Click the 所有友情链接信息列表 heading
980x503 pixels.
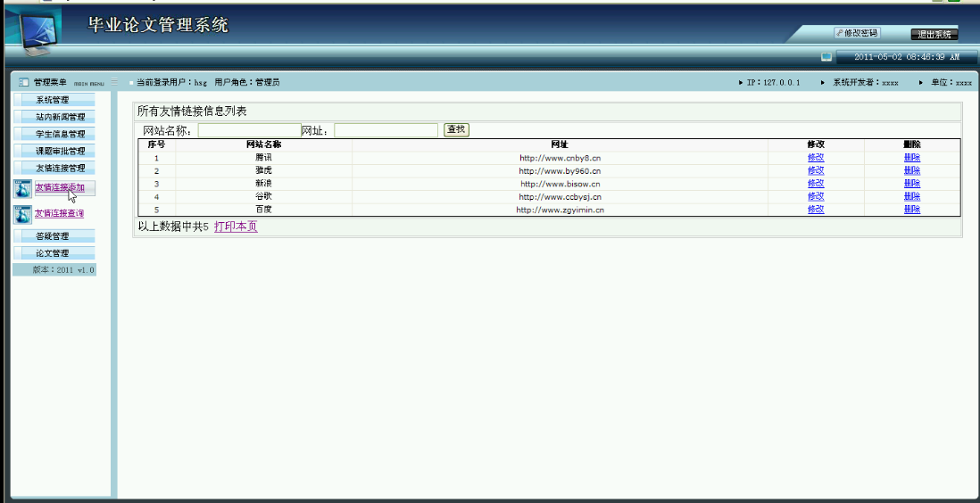(192, 111)
